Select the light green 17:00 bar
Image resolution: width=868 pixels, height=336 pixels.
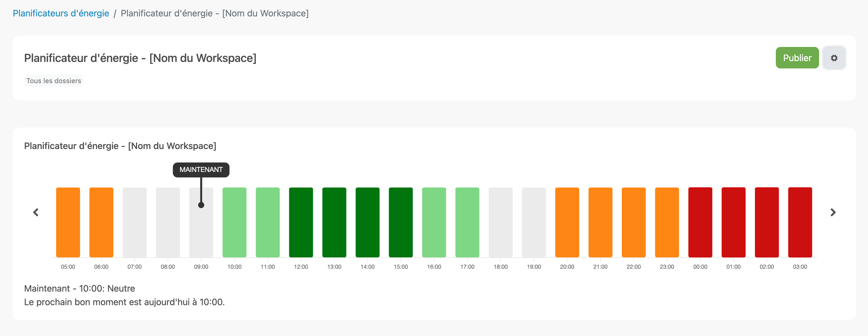coord(467,222)
